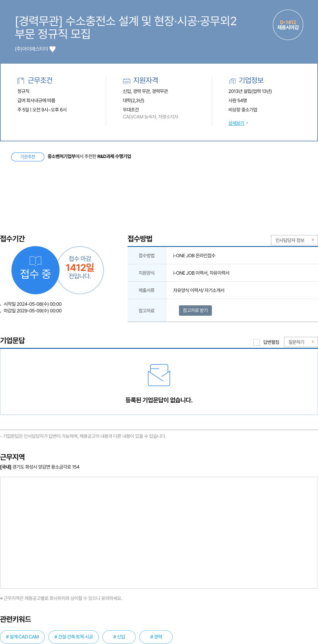The width and height of the screenshot is (318, 644).
Task: Click the job posting title heading
Action: pyautogui.click(x=126, y=27)
